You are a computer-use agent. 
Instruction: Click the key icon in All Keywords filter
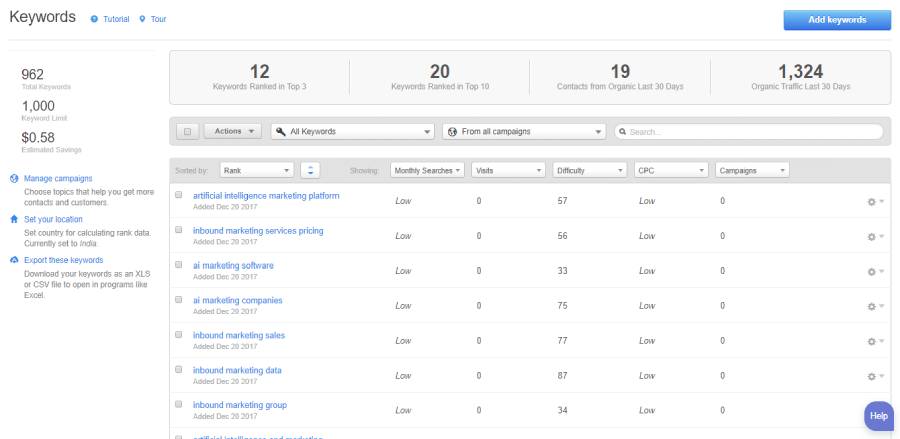281,131
